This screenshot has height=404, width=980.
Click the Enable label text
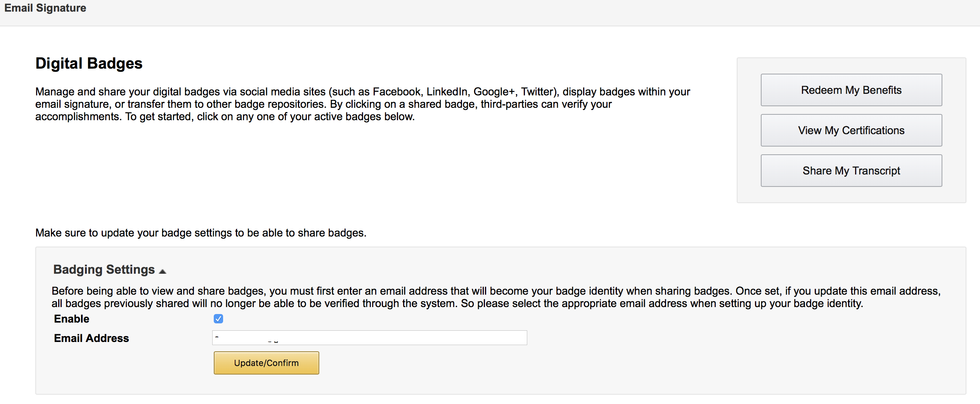(x=72, y=319)
